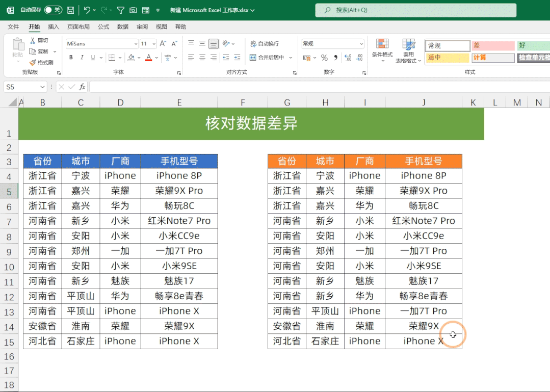550x392 pixels.
Task: Toggle the AutoSave switch
Action: tap(53, 10)
